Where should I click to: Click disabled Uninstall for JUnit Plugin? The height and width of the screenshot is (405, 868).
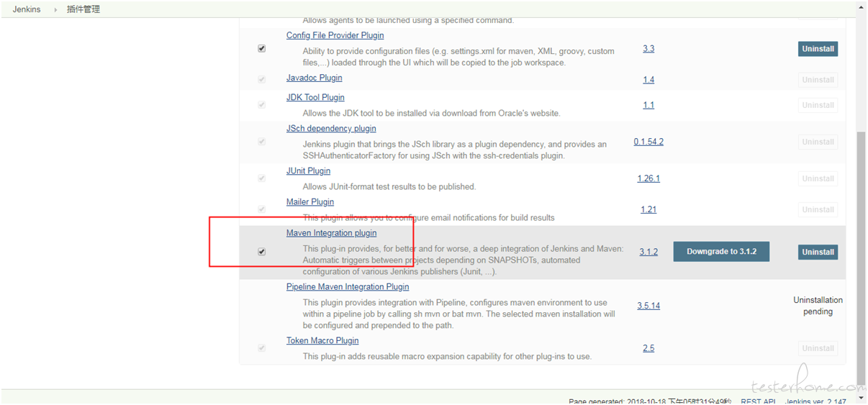818,178
